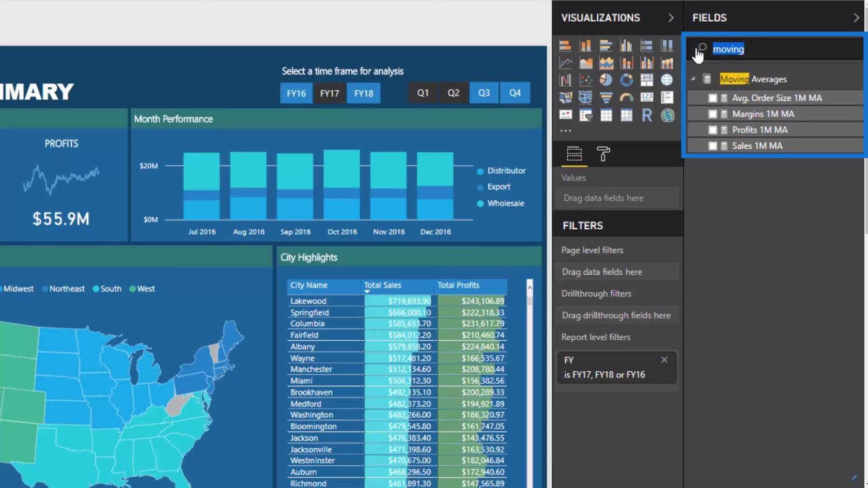Select the Line and stacked column chart visual

[626, 63]
